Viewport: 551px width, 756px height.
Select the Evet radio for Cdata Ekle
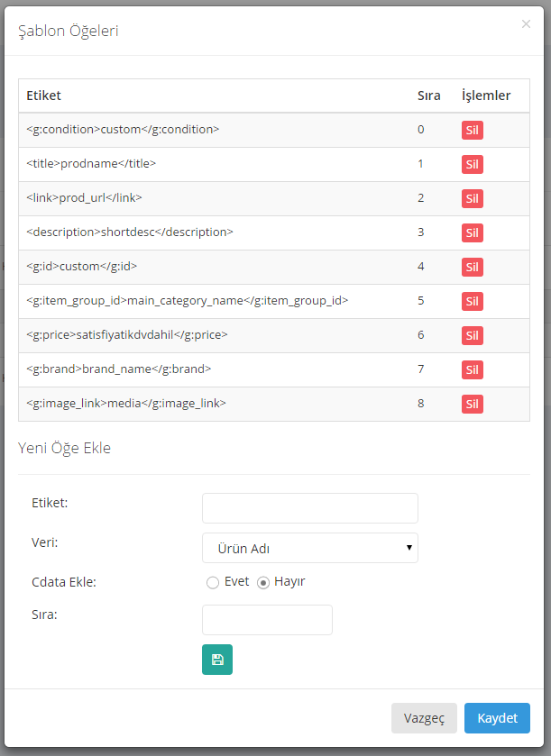click(213, 582)
